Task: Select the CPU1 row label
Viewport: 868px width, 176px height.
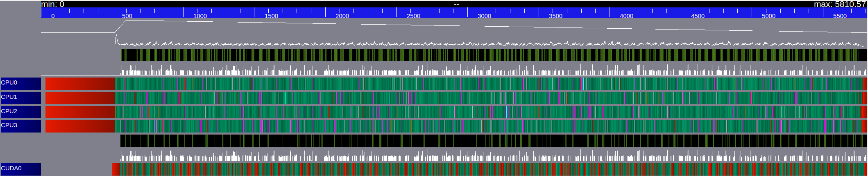Action: click(21, 98)
